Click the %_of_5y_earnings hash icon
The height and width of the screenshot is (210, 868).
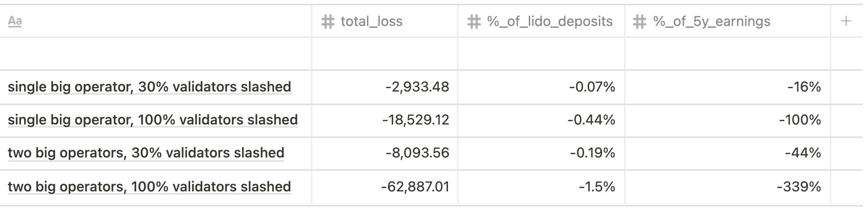coord(640,22)
